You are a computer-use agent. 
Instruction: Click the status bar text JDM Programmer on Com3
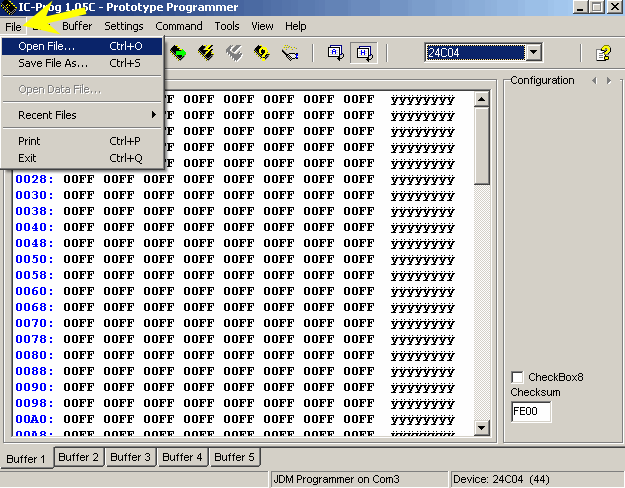click(336, 479)
